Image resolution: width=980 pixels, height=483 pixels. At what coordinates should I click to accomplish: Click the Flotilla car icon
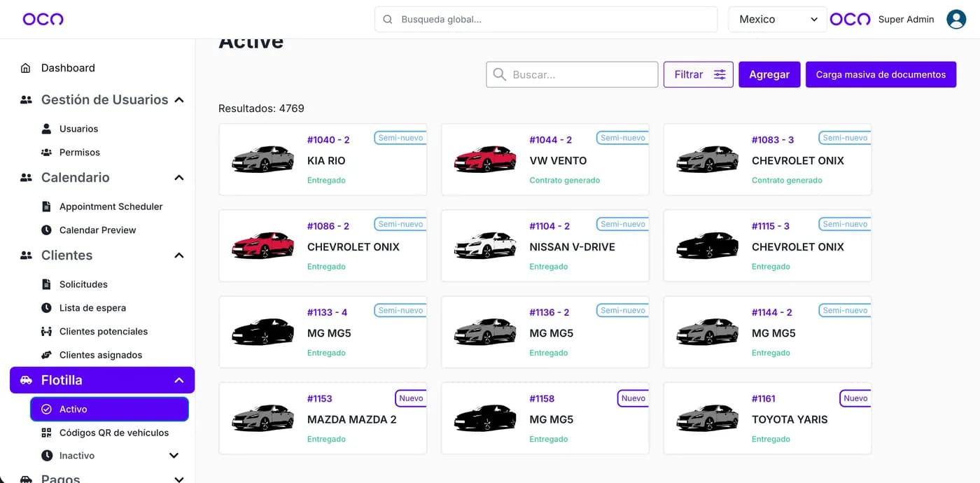pyautogui.click(x=26, y=380)
